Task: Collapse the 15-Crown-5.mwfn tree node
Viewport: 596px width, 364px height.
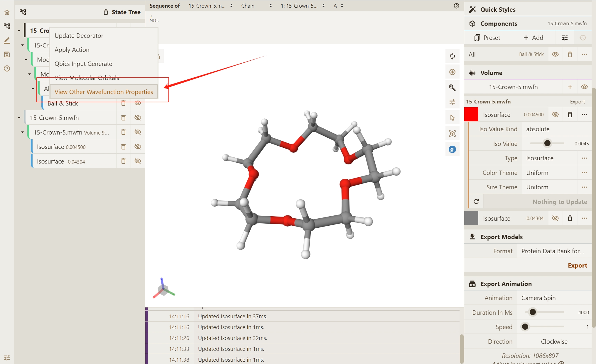Action: [19, 118]
